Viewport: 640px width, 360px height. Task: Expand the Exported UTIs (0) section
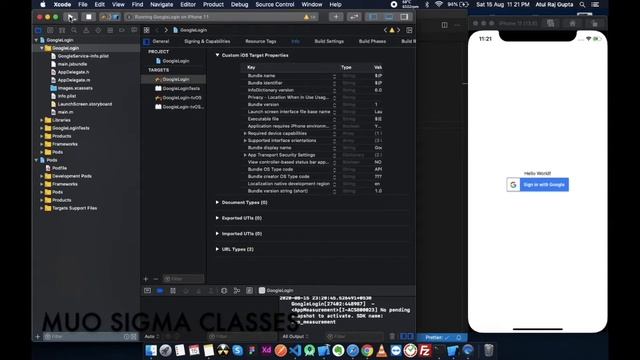click(217, 218)
